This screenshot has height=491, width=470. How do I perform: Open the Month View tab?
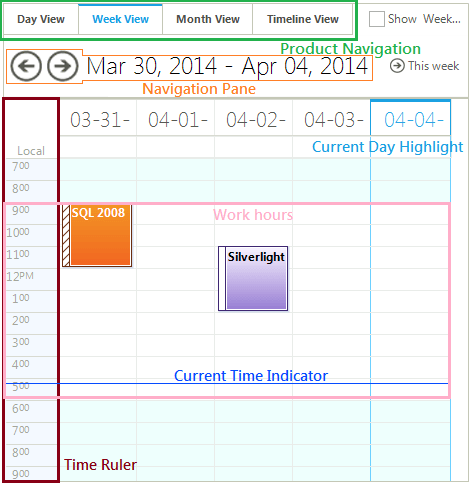point(208,19)
